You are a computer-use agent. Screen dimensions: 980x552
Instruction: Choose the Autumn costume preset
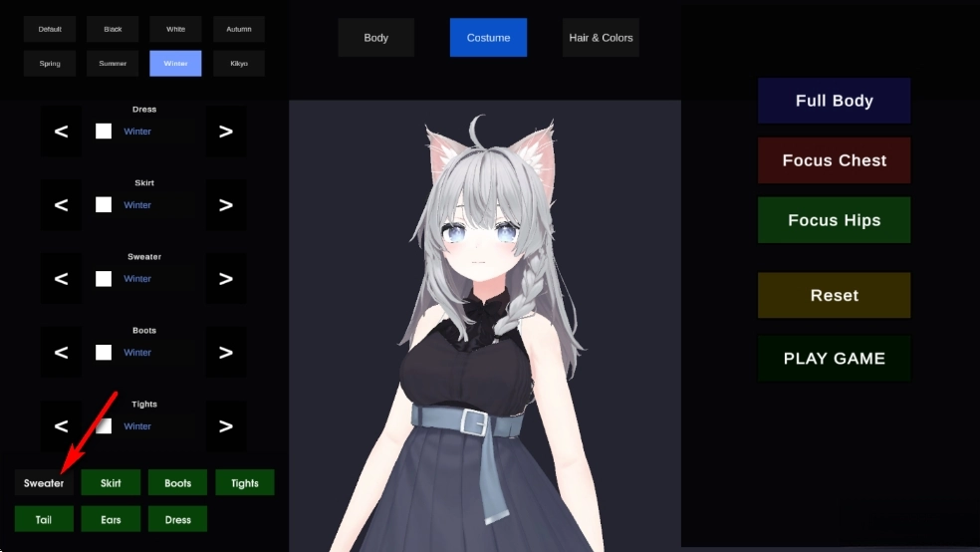tap(239, 29)
